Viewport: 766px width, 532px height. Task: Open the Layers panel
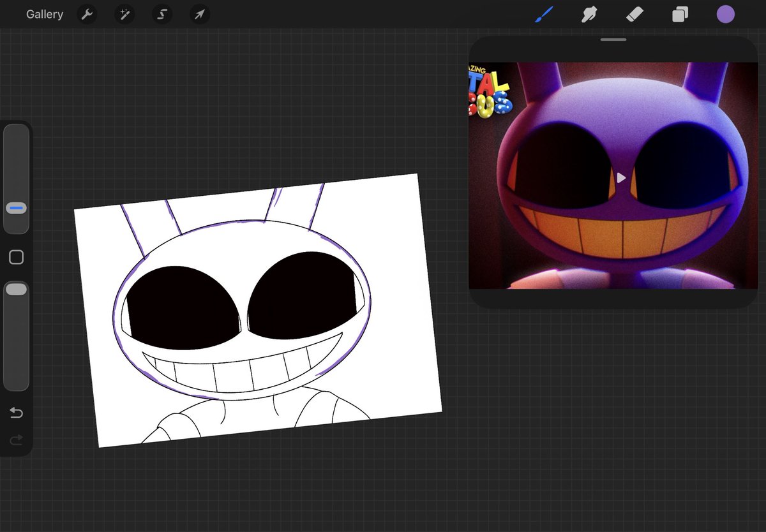point(680,14)
